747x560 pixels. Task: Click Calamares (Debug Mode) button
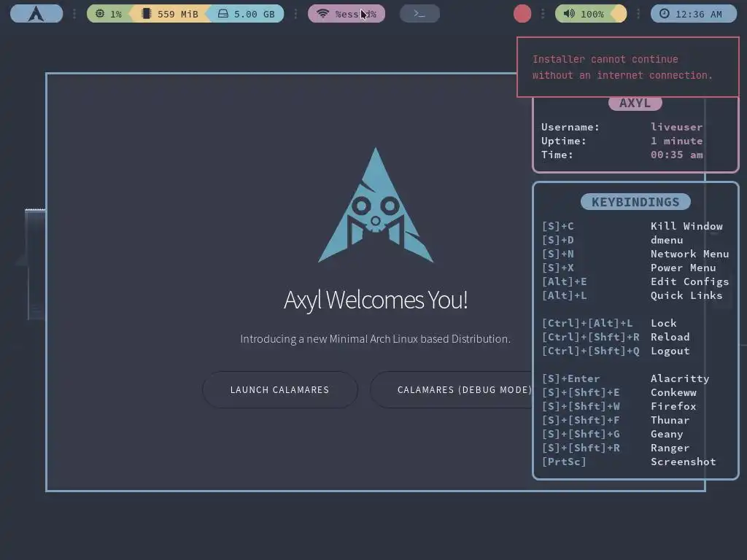[x=452, y=389]
